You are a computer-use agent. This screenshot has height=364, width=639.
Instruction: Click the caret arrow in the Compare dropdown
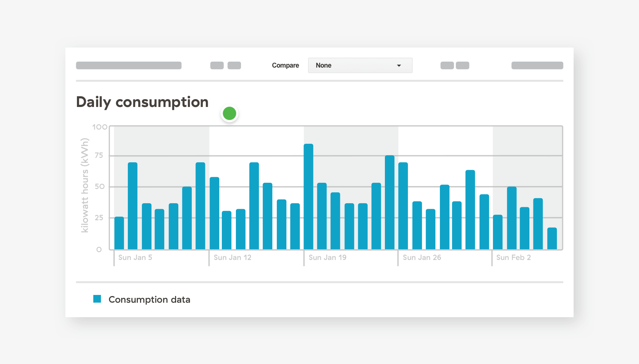(399, 66)
